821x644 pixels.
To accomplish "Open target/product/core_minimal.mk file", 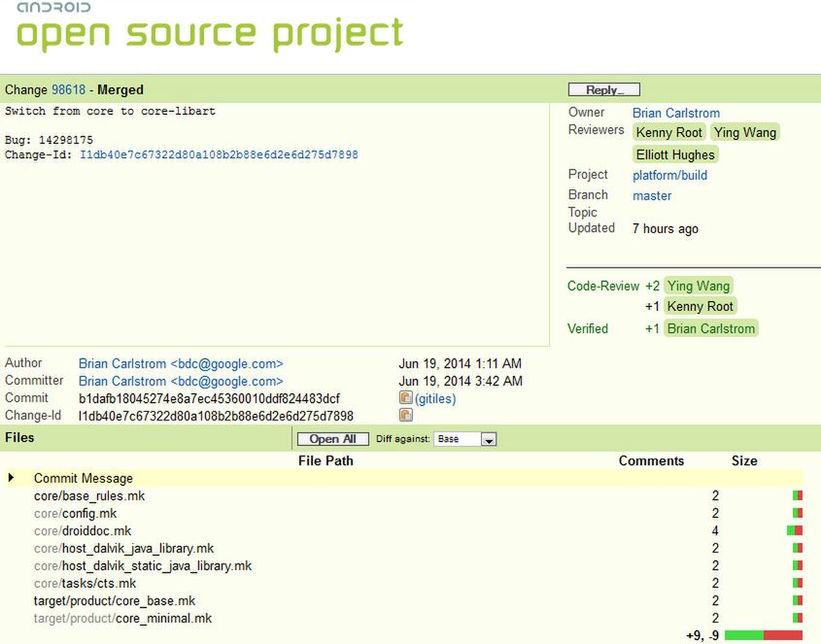I will (122, 618).
